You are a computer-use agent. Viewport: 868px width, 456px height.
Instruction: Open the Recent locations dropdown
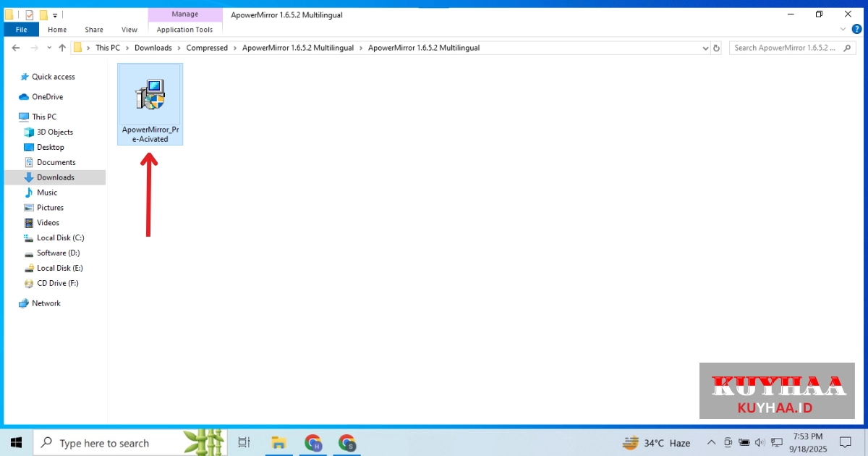tap(48, 48)
